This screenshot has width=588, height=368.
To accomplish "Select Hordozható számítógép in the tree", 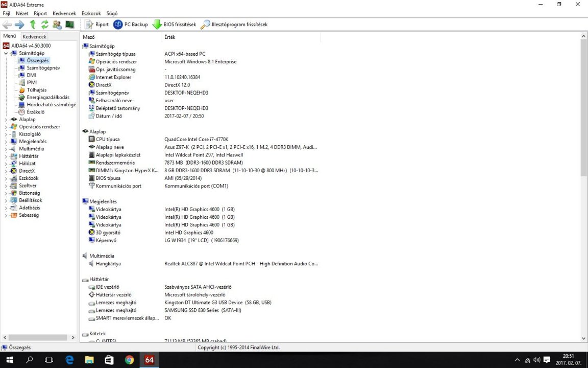I will (x=52, y=105).
